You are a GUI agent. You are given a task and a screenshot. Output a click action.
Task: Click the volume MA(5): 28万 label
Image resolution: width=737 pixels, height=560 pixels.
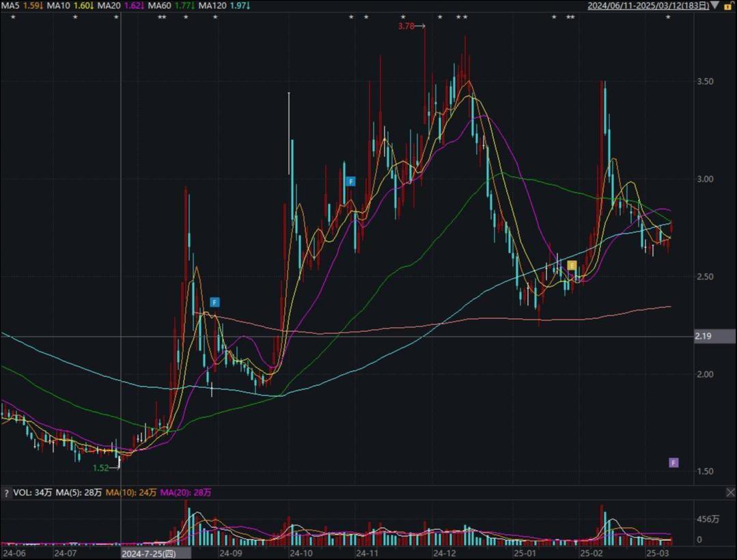click(x=79, y=492)
